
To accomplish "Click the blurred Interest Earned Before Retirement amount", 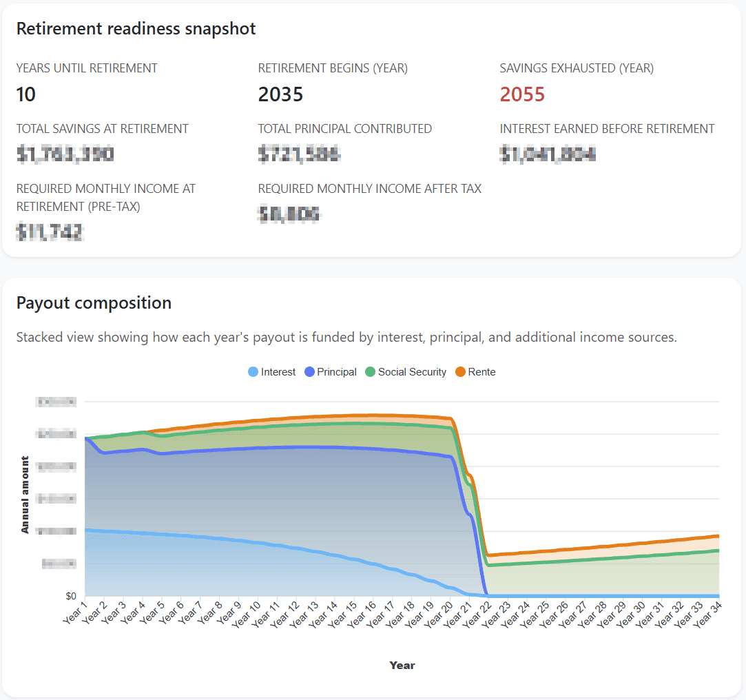I will 548,154.
